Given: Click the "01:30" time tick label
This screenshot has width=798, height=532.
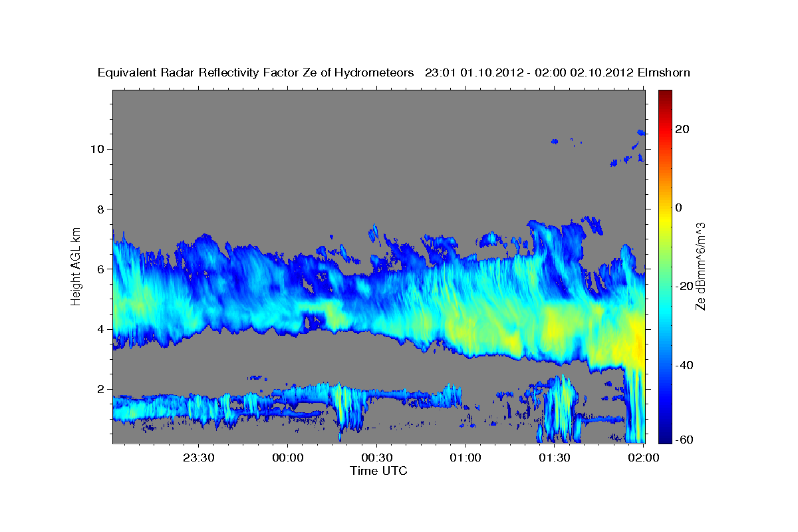Looking at the screenshot, I should 554,458.
